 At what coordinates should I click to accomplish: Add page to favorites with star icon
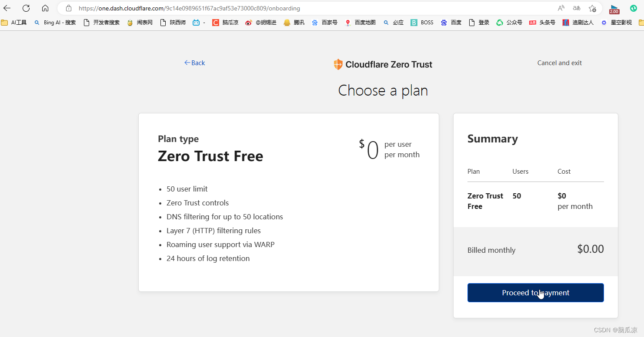[x=592, y=8]
